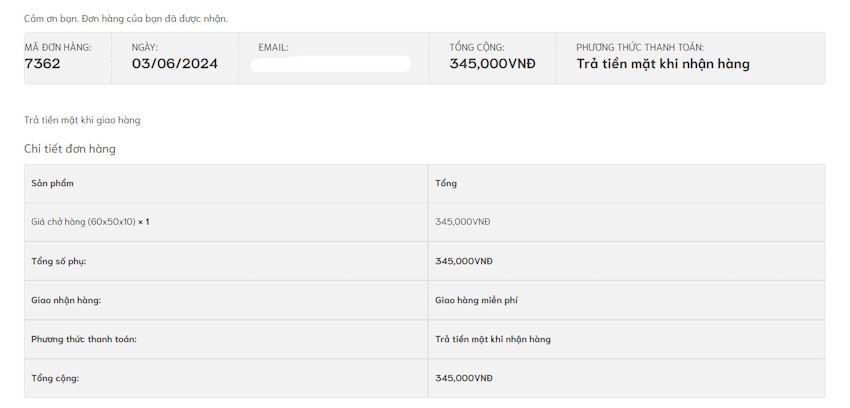Viewport: 850px width, 408px height.
Task: Click the 'Chi tiết đơn hàng' heading
Action: (70, 149)
